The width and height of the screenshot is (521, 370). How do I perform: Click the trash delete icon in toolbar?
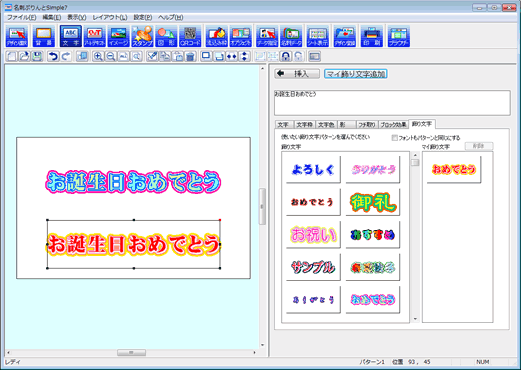click(x=190, y=56)
